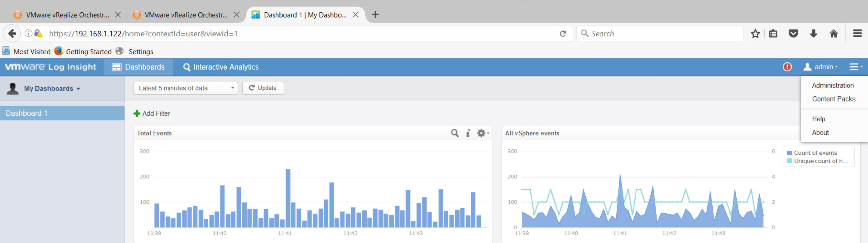Viewport: 868px width, 243px height.
Task: Close the second vRealize Orchestrator tab
Action: (x=236, y=15)
